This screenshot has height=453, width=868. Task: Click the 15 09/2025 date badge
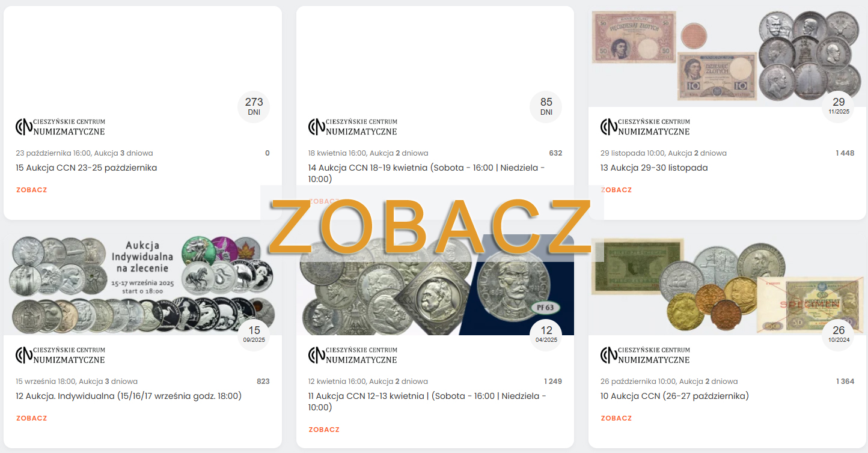254,335
